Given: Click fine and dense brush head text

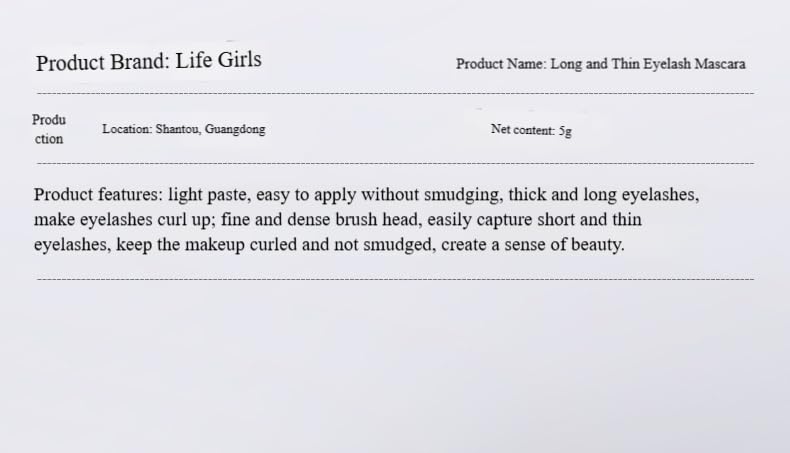Looking at the screenshot, I should coord(321,220).
